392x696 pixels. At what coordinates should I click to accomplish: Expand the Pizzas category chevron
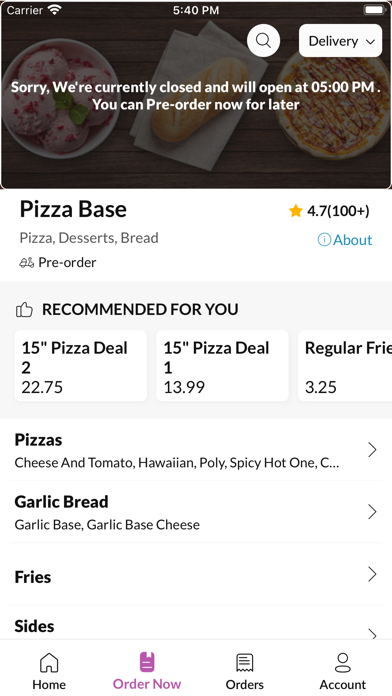point(372,450)
